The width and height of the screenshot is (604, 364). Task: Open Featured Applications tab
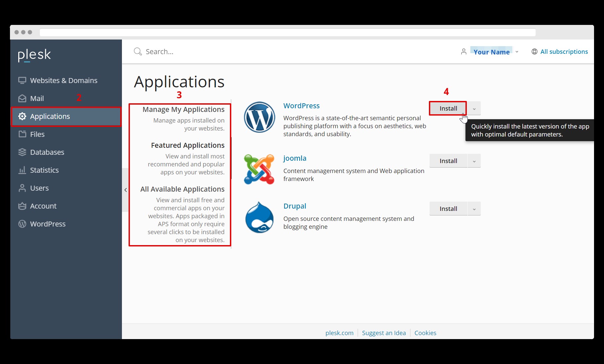point(188,145)
